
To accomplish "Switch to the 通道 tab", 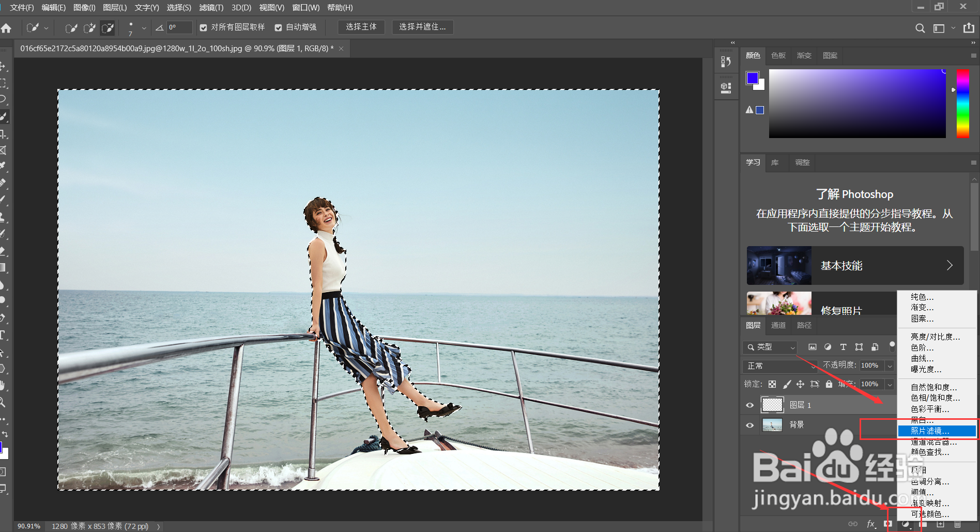I will tap(778, 325).
